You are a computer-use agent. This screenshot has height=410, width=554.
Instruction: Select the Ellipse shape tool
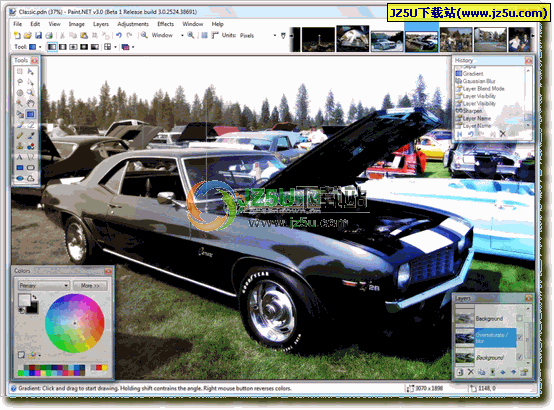tap(20, 178)
